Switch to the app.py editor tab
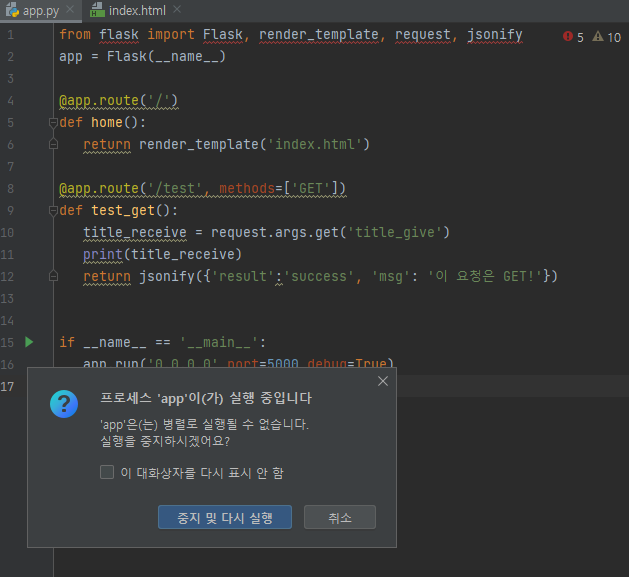The width and height of the screenshot is (629, 577). pos(41,11)
